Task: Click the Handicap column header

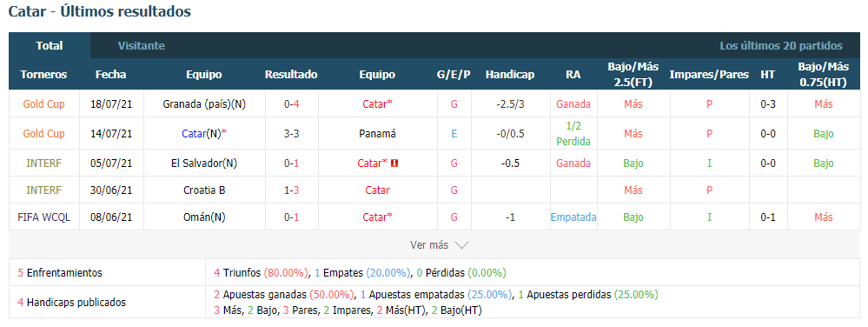Action: click(x=510, y=74)
